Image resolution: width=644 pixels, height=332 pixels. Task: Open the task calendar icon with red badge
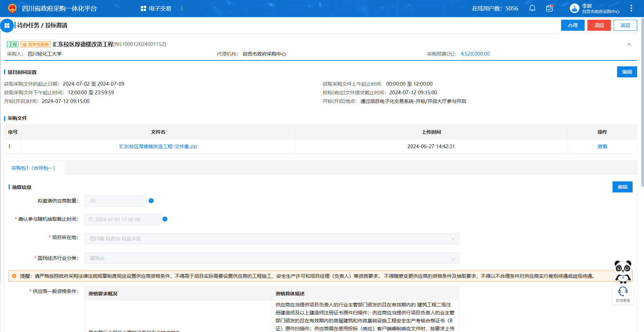tap(549, 8)
